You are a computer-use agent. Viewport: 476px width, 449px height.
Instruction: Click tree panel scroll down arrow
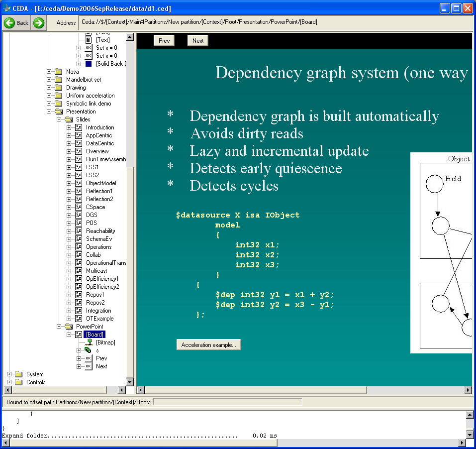(130, 382)
